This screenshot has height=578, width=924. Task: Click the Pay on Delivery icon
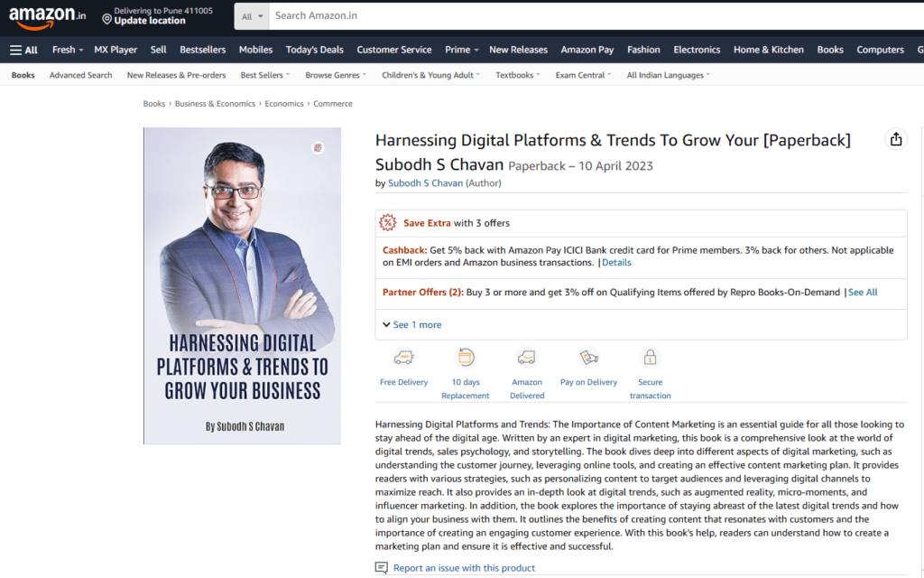(588, 358)
